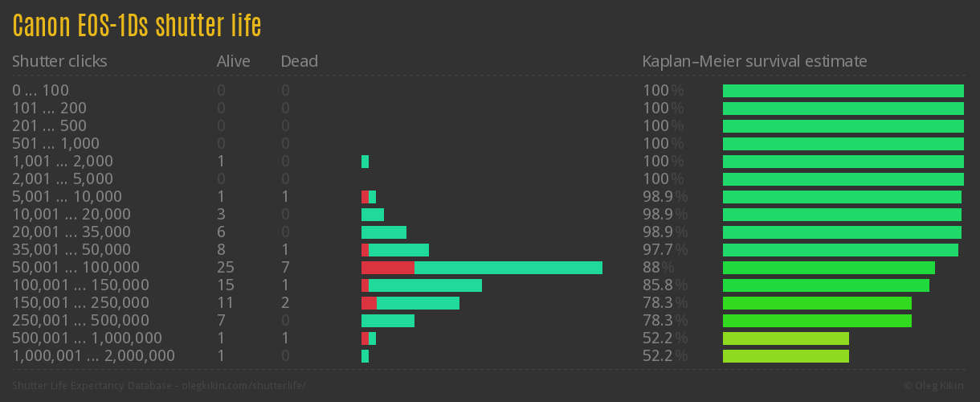
Task: Click the small teal bar for 1,001–2,000
Action: pyautogui.click(x=365, y=162)
